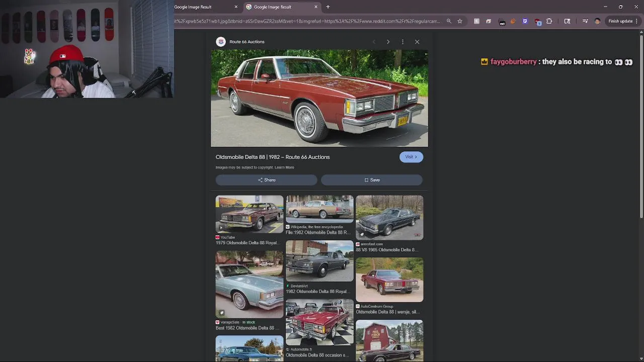The image size is (644, 362).
Task: Click the search-tabs icon in the toolbar
Action: coord(567,21)
